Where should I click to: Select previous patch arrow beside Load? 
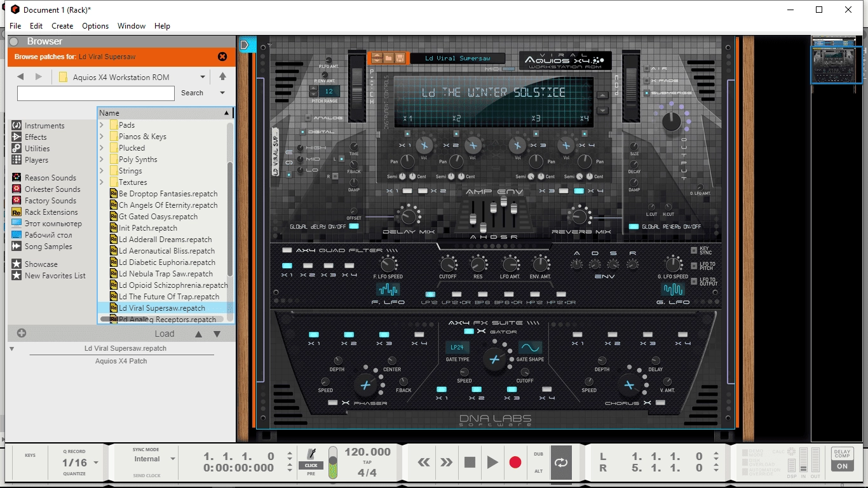click(x=199, y=334)
